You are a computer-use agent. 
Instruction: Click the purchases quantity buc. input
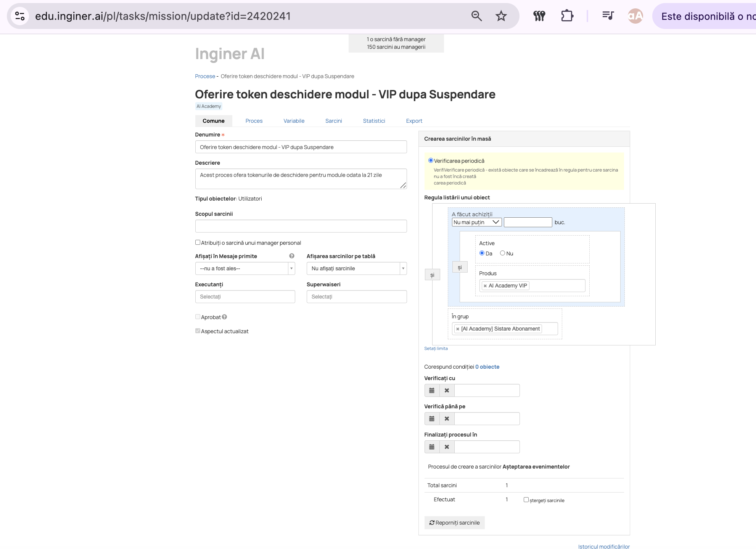coord(528,222)
